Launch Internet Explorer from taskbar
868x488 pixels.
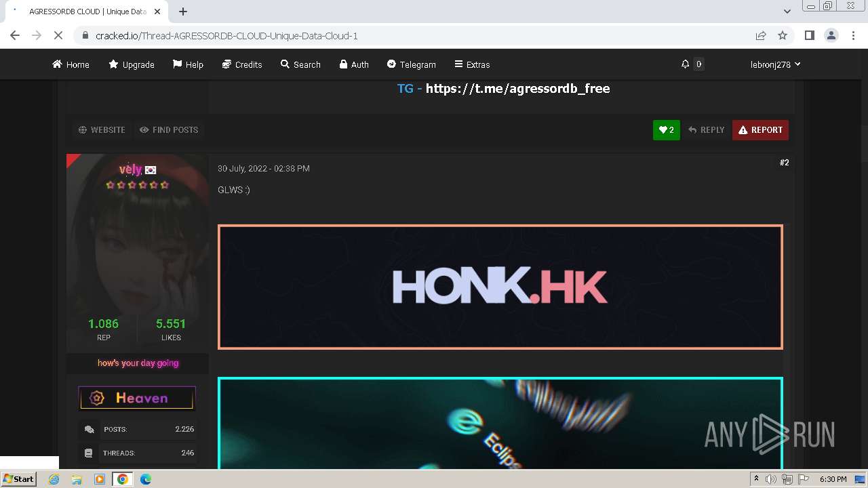click(54, 479)
